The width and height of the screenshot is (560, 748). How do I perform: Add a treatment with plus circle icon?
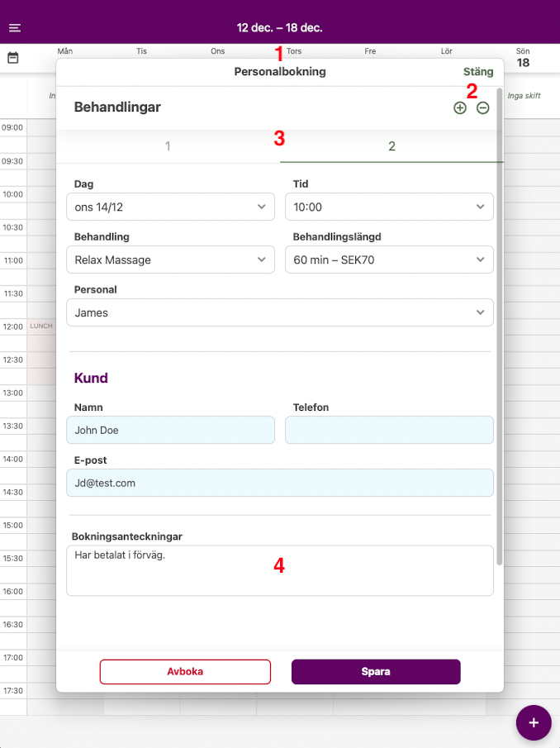(x=460, y=107)
